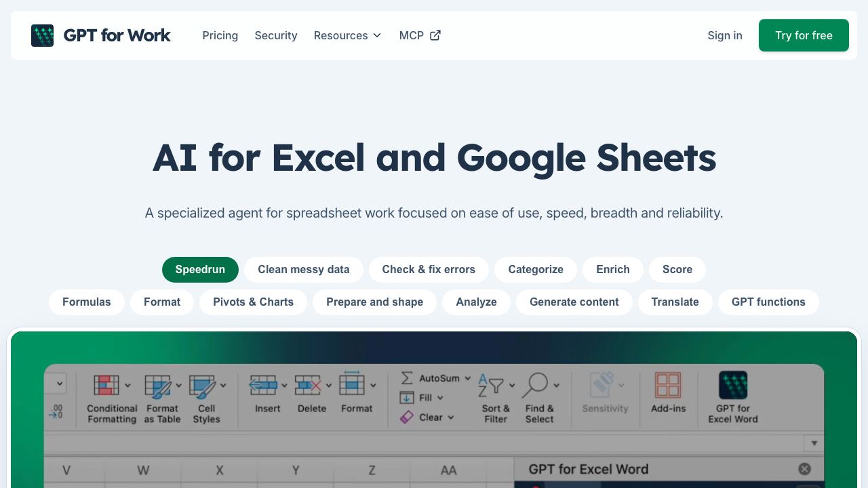Viewport: 868px width, 488px height.
Task: Switch to GPT functions tab
Action: (768, 302)
